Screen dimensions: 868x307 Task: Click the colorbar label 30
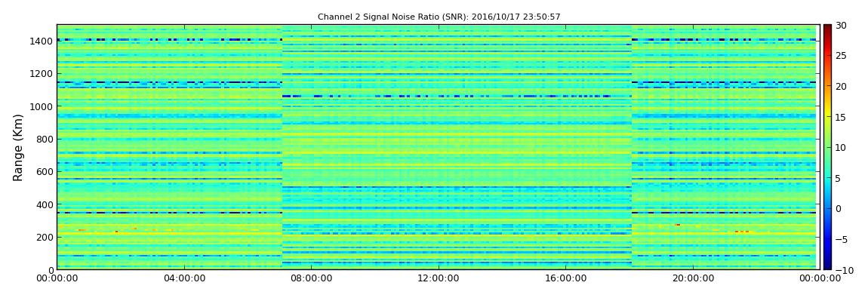[841, 26]
